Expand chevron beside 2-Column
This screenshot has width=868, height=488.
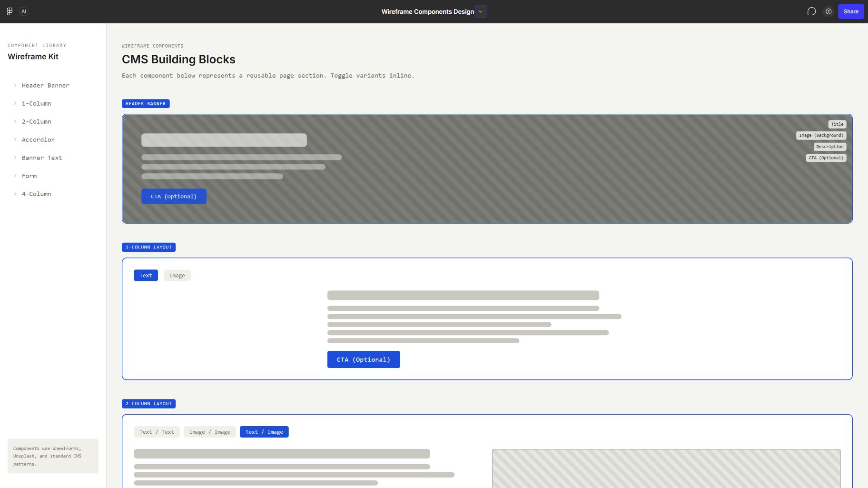point(15,121)
